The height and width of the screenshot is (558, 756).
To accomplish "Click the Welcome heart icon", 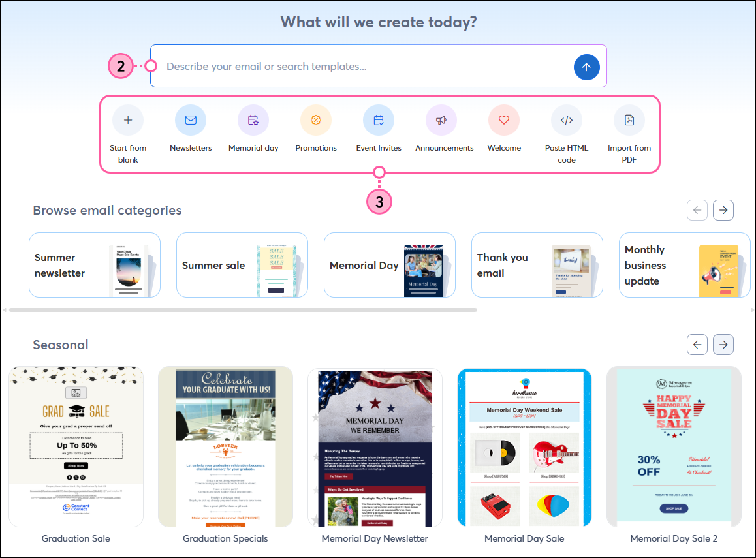I will coord(504,120).
